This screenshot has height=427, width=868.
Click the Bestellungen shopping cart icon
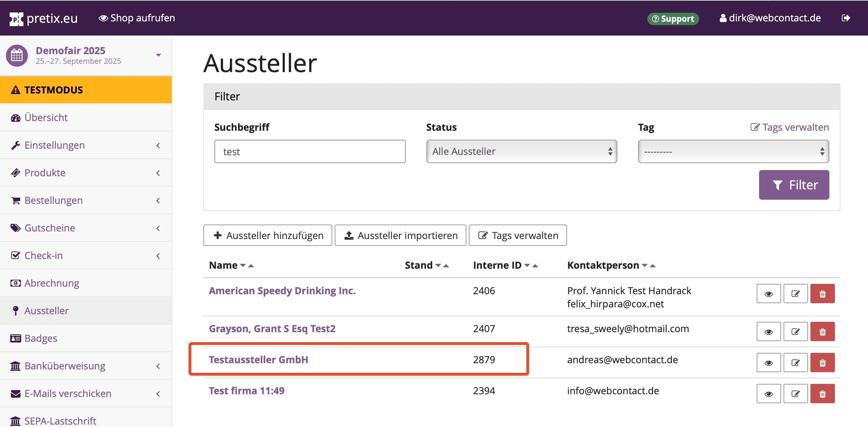[x=16, y=200]
